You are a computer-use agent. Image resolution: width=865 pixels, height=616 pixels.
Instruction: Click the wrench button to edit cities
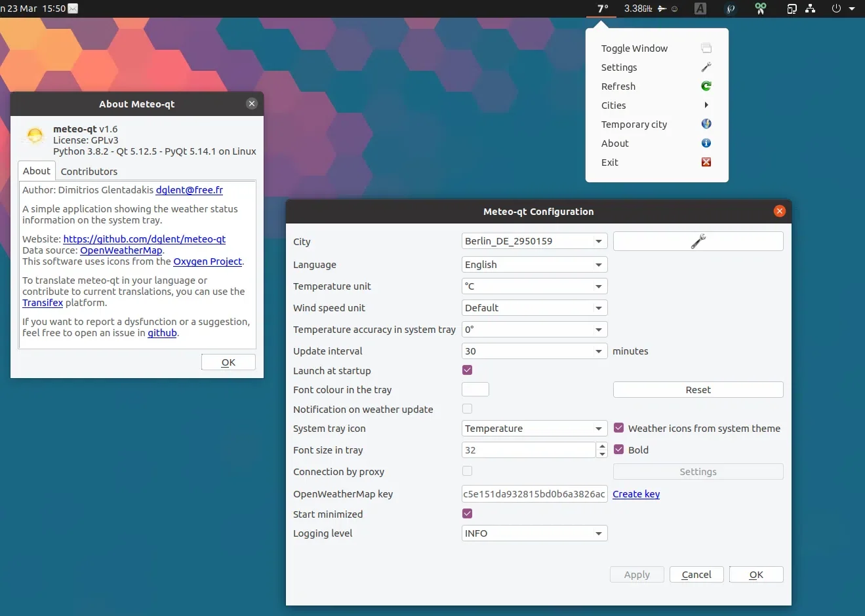698,241
